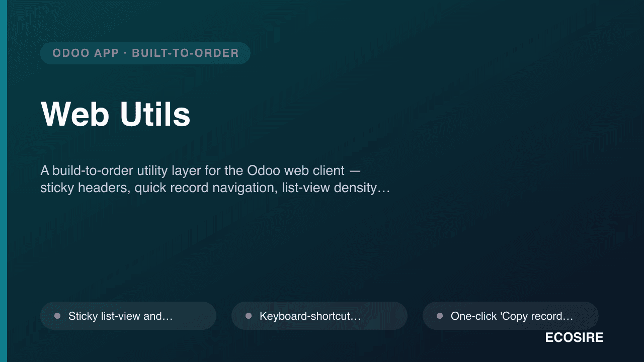Screen dimensions: 644x362
Task: Click the 'ODOO APP' label in the badge
Action: click(86, 53)
